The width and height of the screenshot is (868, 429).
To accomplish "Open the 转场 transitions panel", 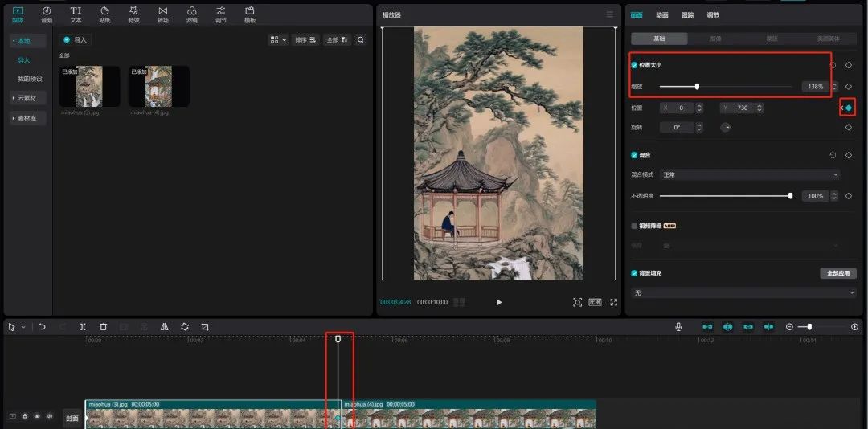I will (x=162, y=15).
